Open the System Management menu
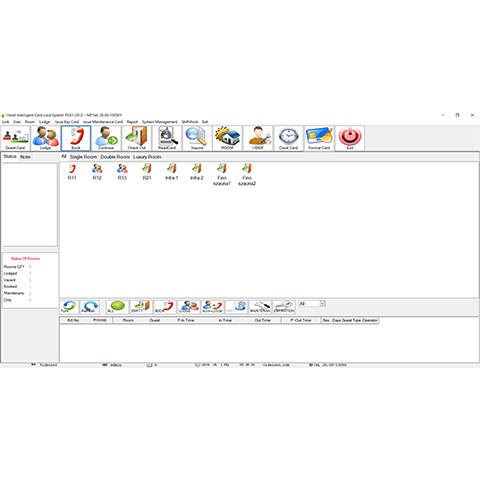This screenshot has width=480, height=480. (160, 122)
